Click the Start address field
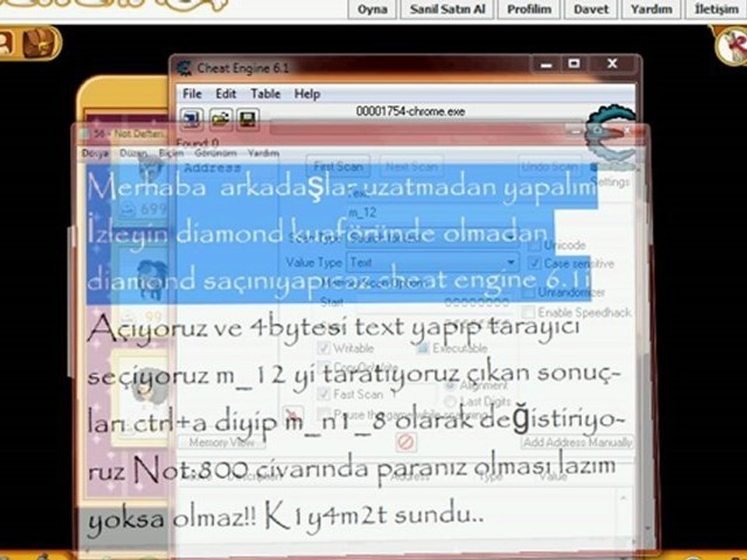Image resolution: width=747 pixels, height=560 pixels. click(433, 302)
